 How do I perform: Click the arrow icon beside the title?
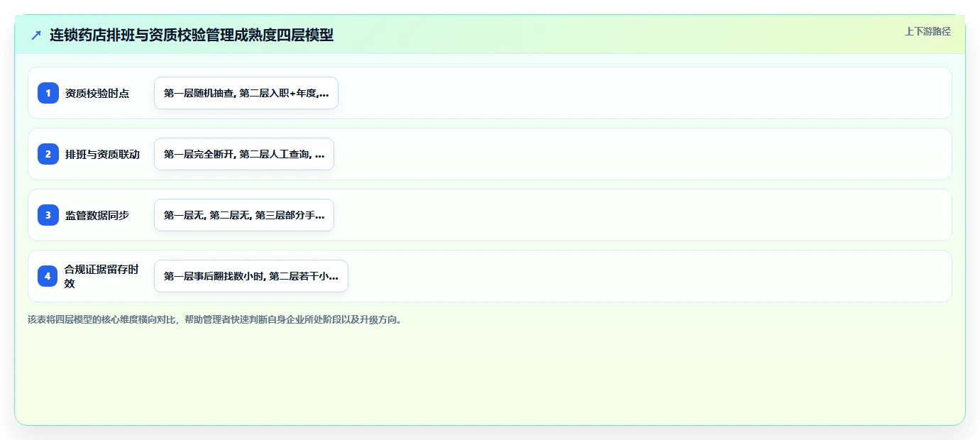click(x=36, y=35)
